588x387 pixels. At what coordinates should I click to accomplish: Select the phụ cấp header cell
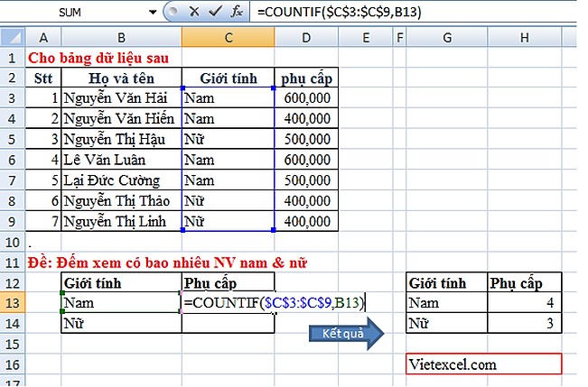click(306, 78)
